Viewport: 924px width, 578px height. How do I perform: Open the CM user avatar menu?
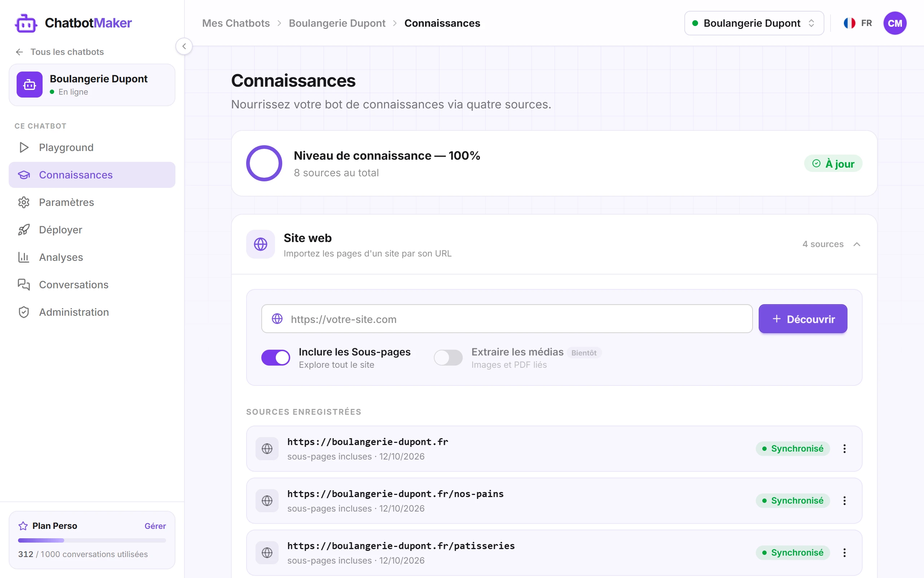pos(895,23)
